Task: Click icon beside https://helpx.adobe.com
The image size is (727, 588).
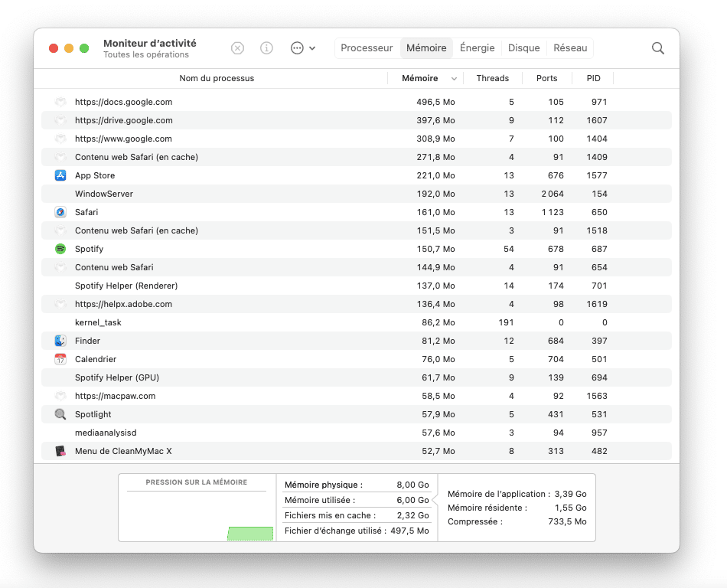Action: [x=60, y=304]
